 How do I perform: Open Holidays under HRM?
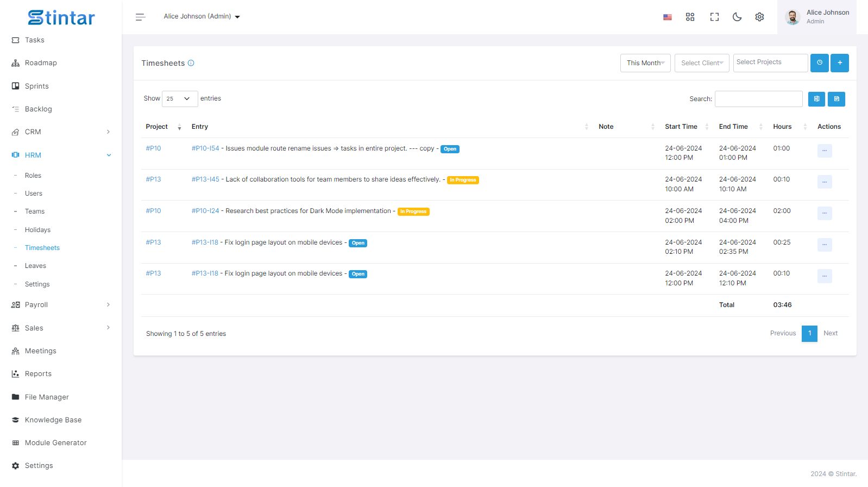[x=37, y=230]
